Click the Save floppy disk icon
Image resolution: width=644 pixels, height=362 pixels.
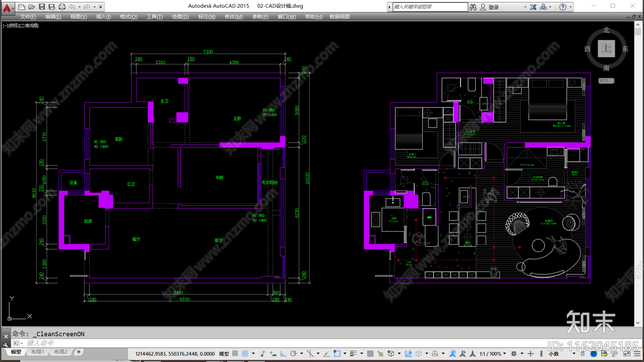click(x=42, y=7)
